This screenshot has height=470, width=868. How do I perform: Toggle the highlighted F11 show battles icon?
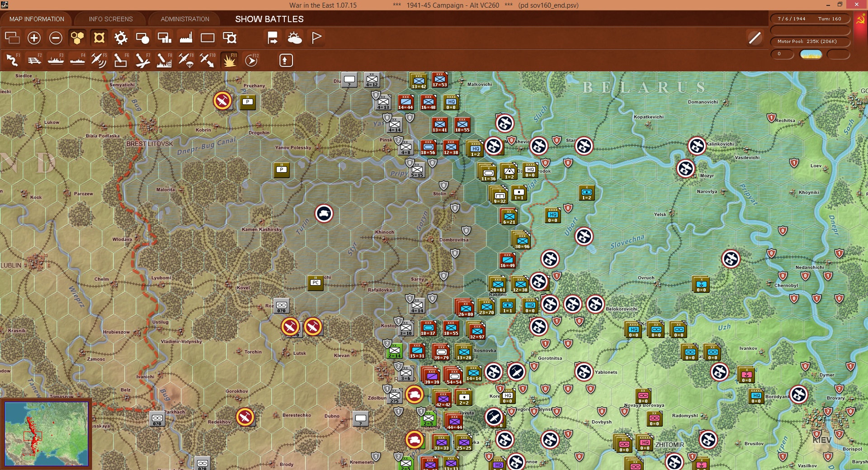click(x=229, y=60)
